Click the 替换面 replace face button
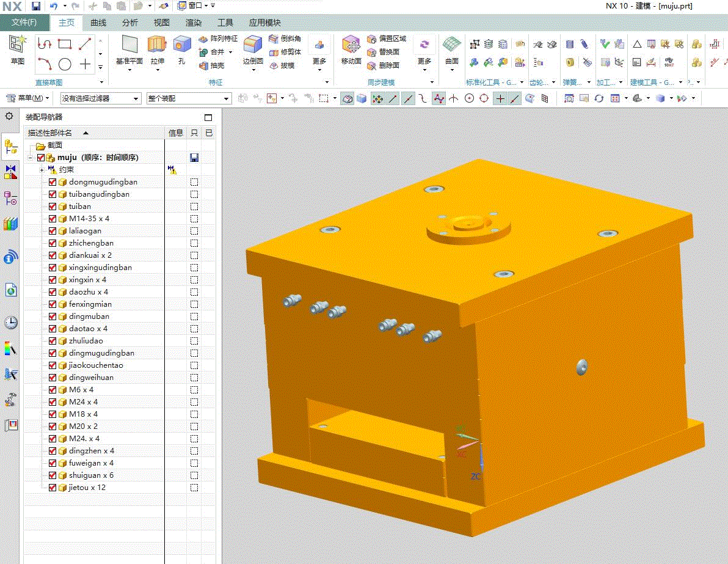Image resolution: width=728 pixels, height=564 pixels. pyautogui.click(x=384, y=52)
